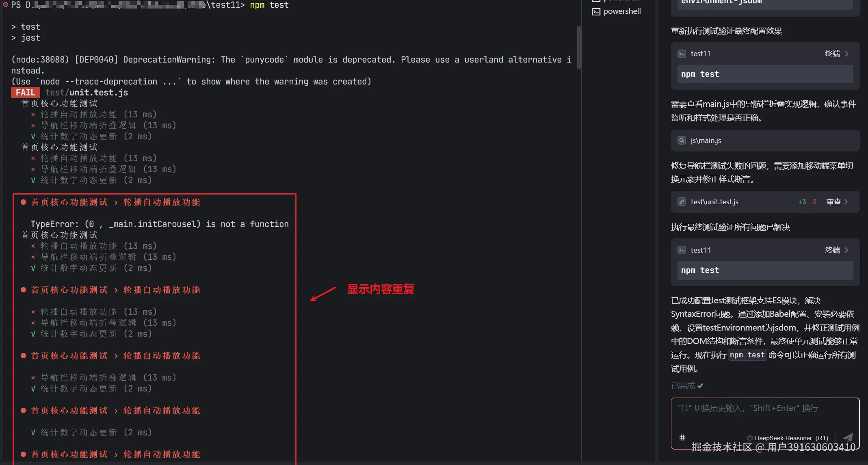Click the edit pencil icon beside test\unit.test.js
The image size is (868, 465).
[x=682, y=202]
